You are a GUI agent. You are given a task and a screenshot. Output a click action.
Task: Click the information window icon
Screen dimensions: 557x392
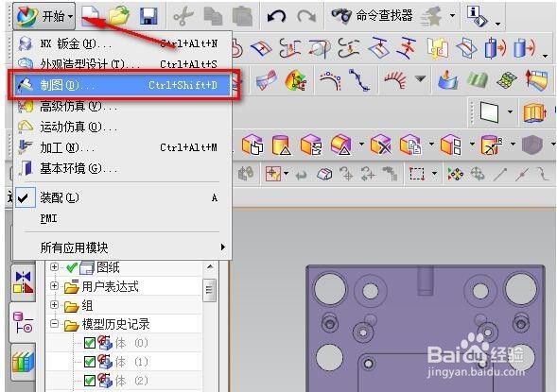[477, 16]
